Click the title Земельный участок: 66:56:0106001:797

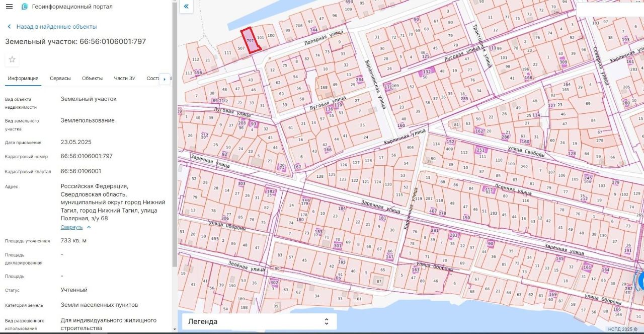[x=75, y=41]
